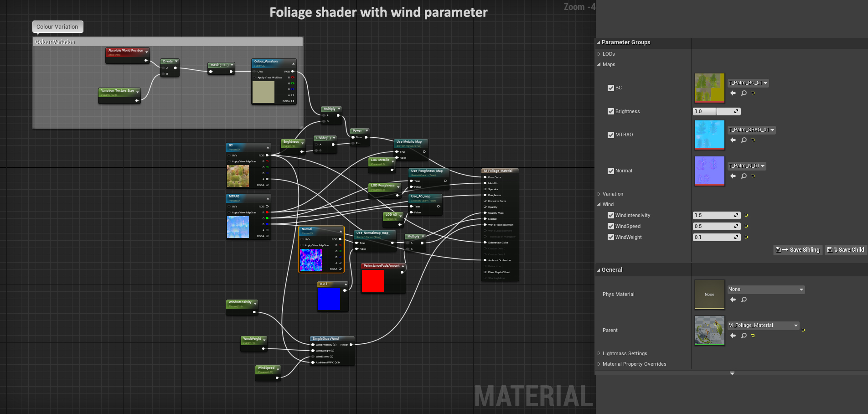The width and height of the screenshot is (868, 414).
Task: Click the magnifier icon under T_Palm_BC_01
Action: (x=744, y=93)
